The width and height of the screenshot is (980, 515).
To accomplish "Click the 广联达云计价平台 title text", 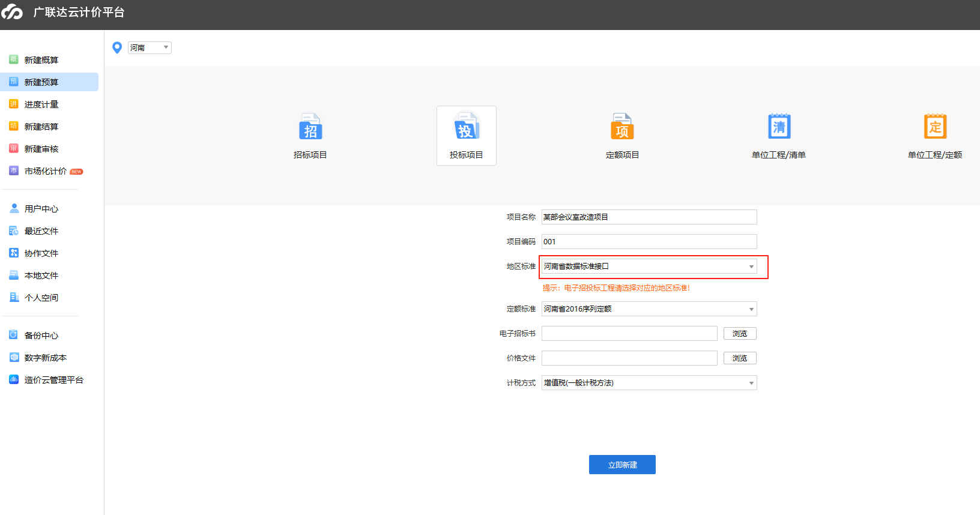I will 79,13.
